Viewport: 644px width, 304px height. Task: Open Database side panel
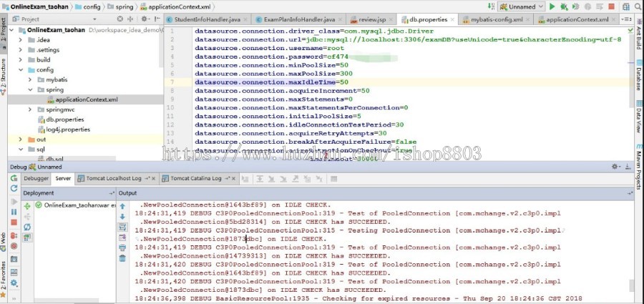[x=639, y=75]
